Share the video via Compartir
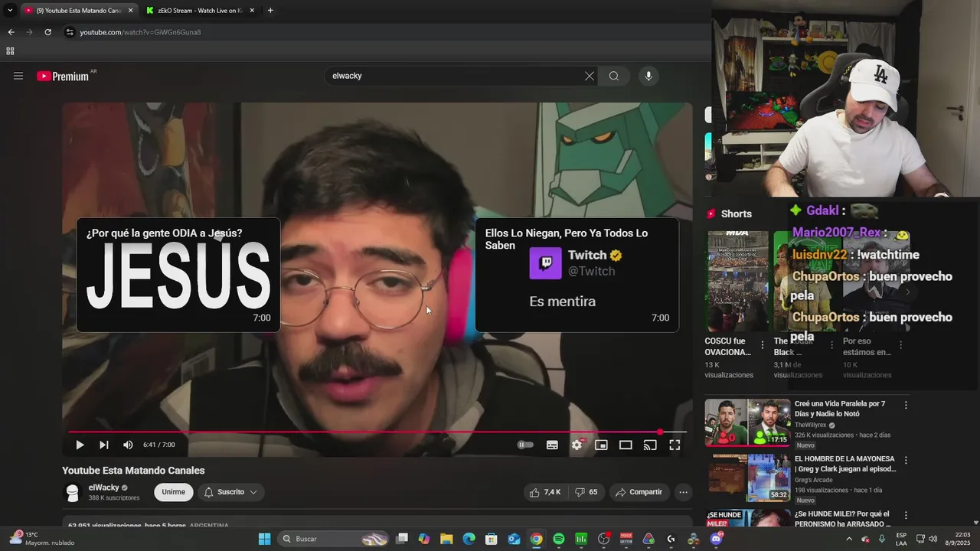The image size is (980, 551). tap(639, 492)
